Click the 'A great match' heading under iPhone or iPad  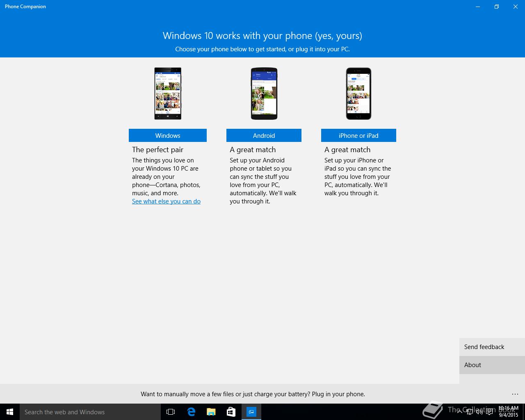347,150
